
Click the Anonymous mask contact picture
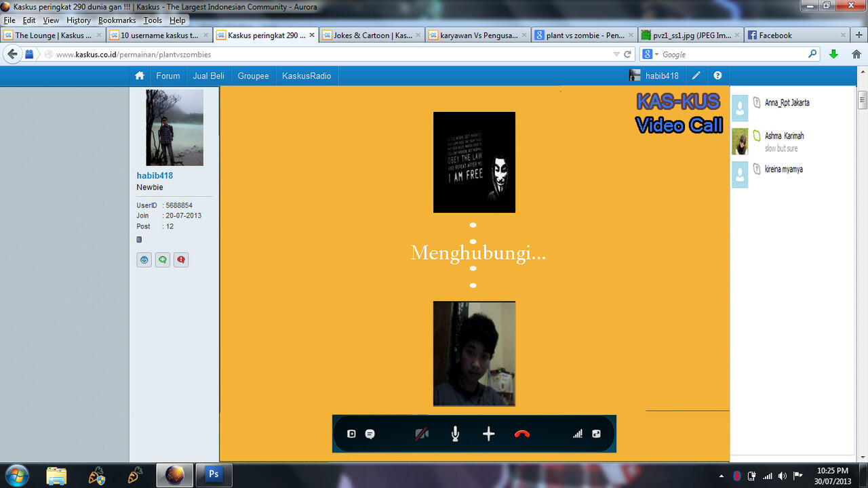click(474, 162)
